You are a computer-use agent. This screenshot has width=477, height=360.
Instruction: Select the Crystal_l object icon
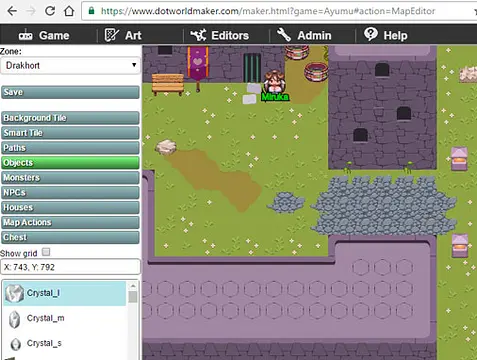point(14,293)
